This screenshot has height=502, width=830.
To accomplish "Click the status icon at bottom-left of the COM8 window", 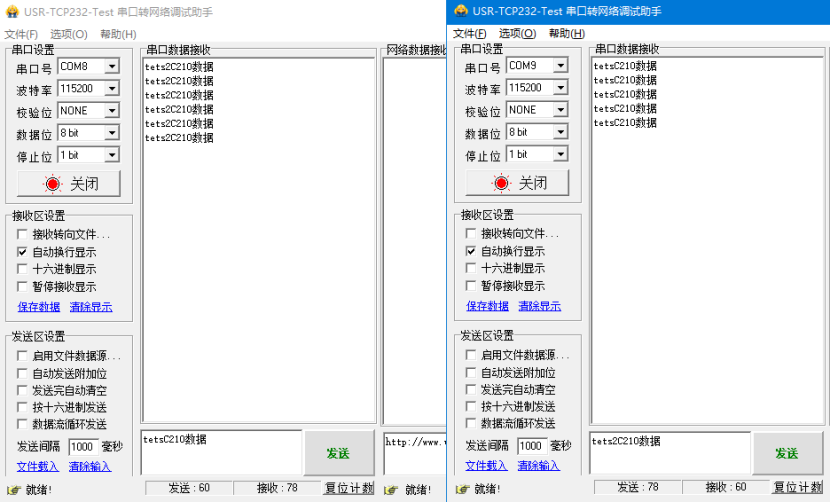I will pos(13,489).
